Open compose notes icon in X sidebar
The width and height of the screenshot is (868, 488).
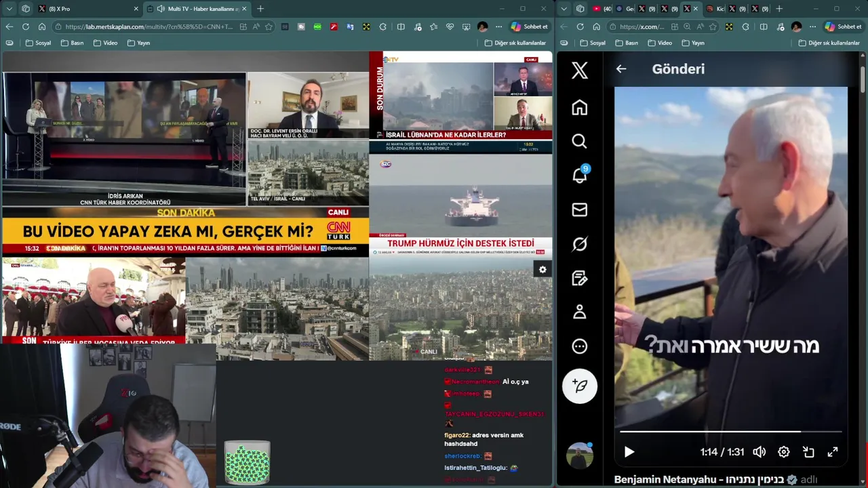579,278
